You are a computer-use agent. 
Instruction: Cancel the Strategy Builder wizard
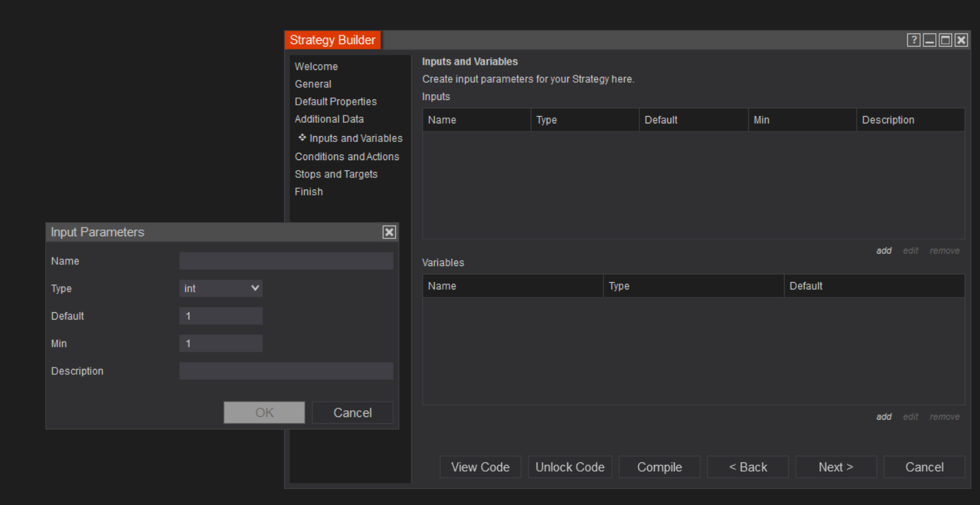925,467
